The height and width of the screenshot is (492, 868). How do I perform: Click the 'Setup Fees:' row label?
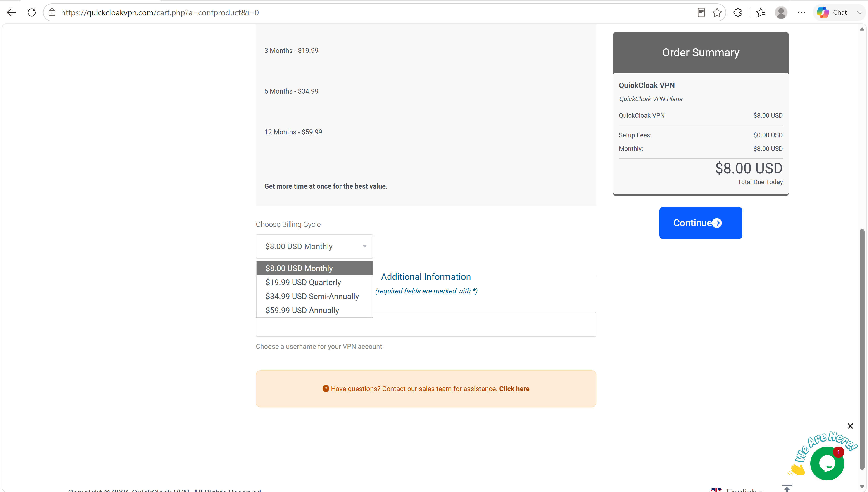[635, 135]
